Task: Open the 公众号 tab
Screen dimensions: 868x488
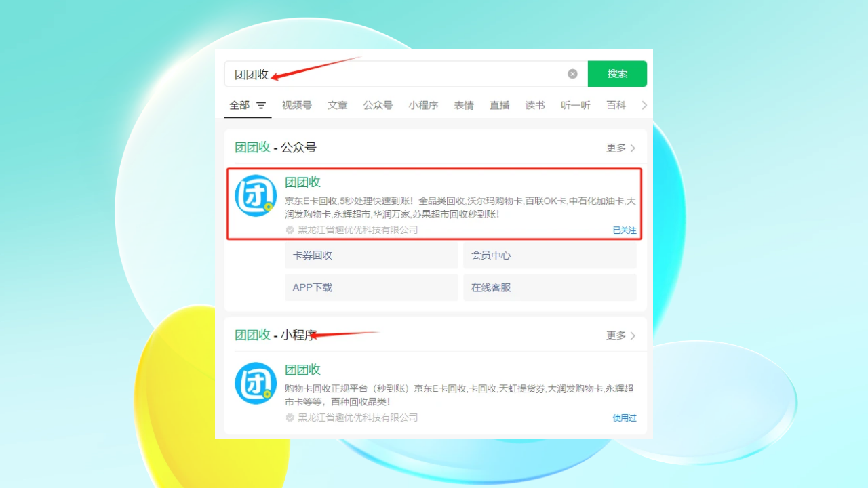Action: [x=378, y=105]
